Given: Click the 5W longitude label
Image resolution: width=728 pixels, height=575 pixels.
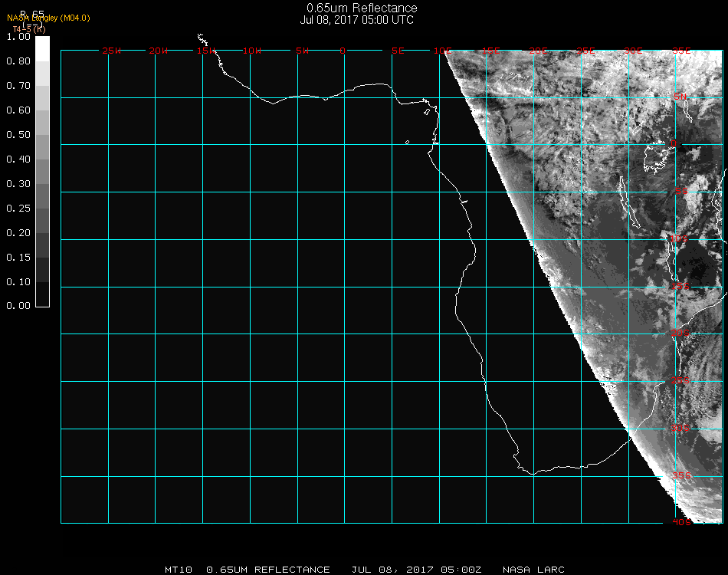Looking at the screenshot, I should point(302,51).
